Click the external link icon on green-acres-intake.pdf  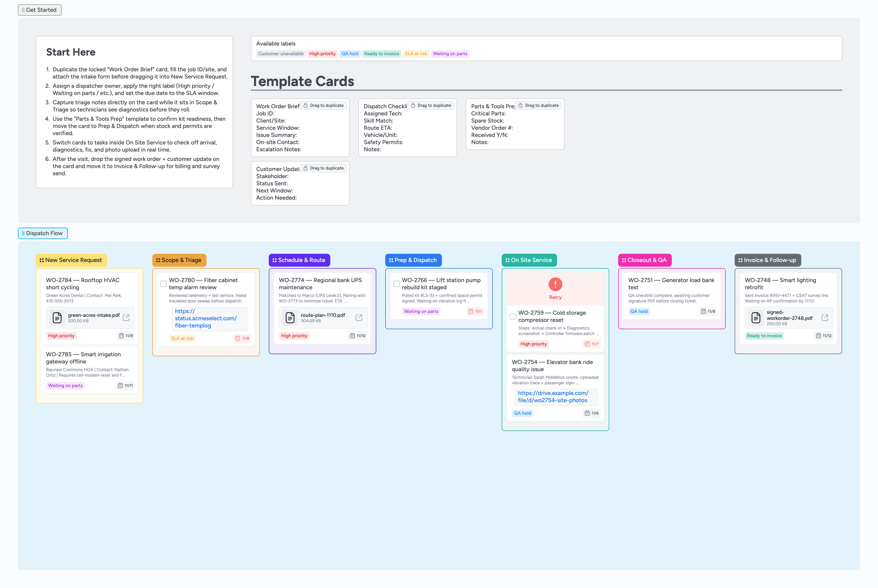(x=126, y=317)
